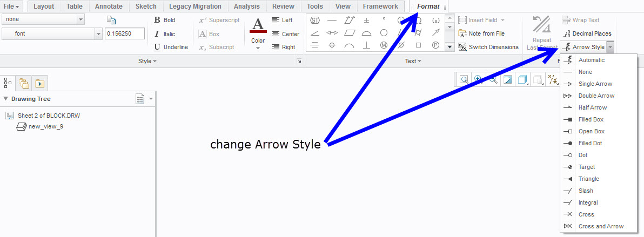Insert the line profile arc symbol

click(350, 45)
